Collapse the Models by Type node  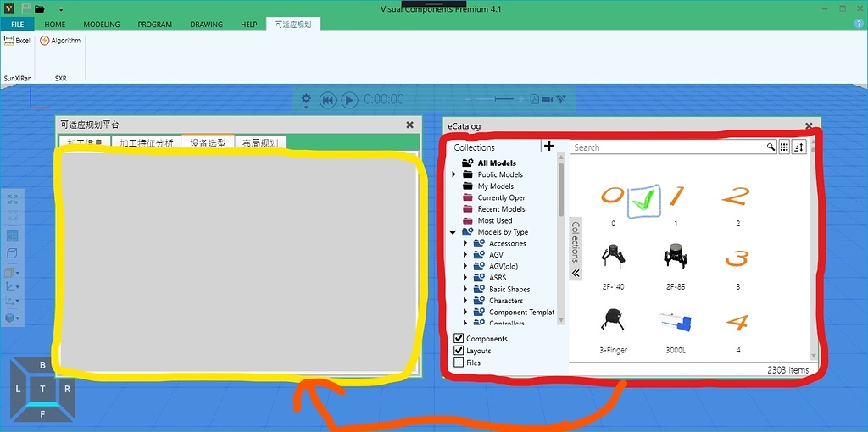click(454, 232)
